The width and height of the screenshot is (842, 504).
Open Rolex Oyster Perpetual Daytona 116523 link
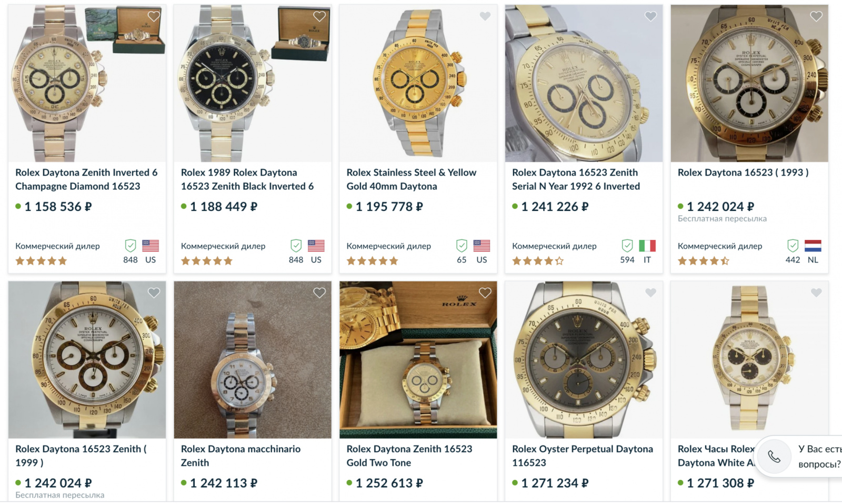click(583, 456)
